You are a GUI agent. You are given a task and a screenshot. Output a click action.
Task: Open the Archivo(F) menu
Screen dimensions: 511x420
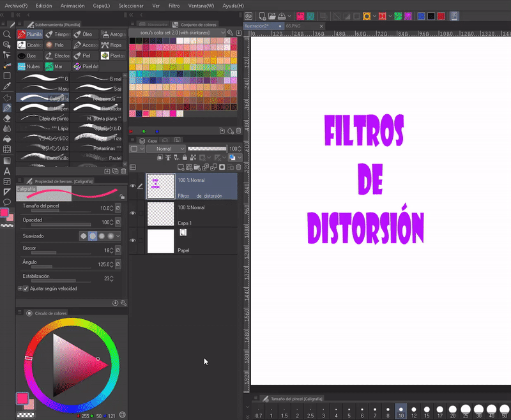tap(16, 6)
